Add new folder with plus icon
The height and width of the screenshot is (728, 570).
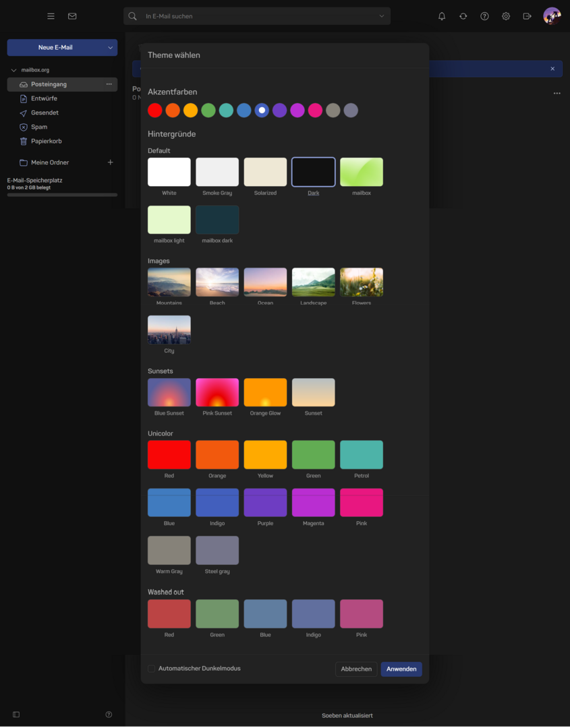[x=111, y=162]
